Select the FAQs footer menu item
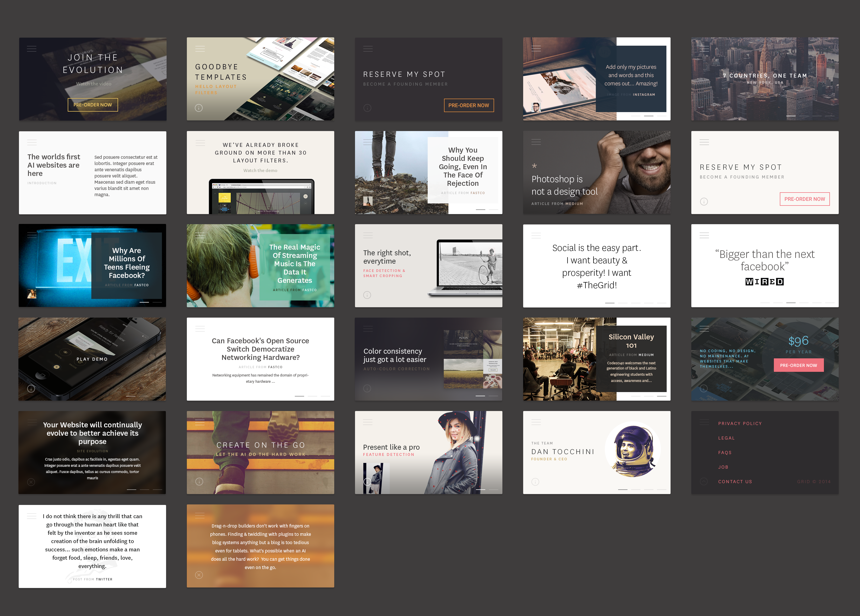The width and height of the screenshot is (860, 616). tap(725, 453)
